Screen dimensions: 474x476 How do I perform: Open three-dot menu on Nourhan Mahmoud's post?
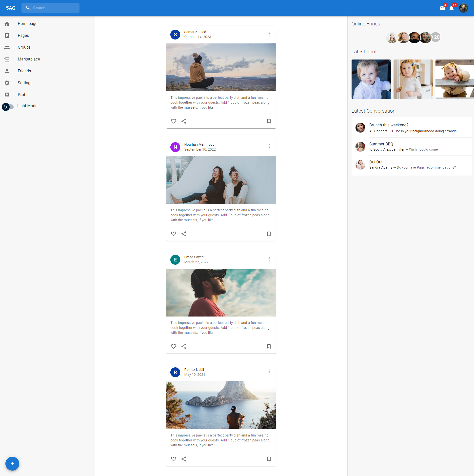click(269, 146)
